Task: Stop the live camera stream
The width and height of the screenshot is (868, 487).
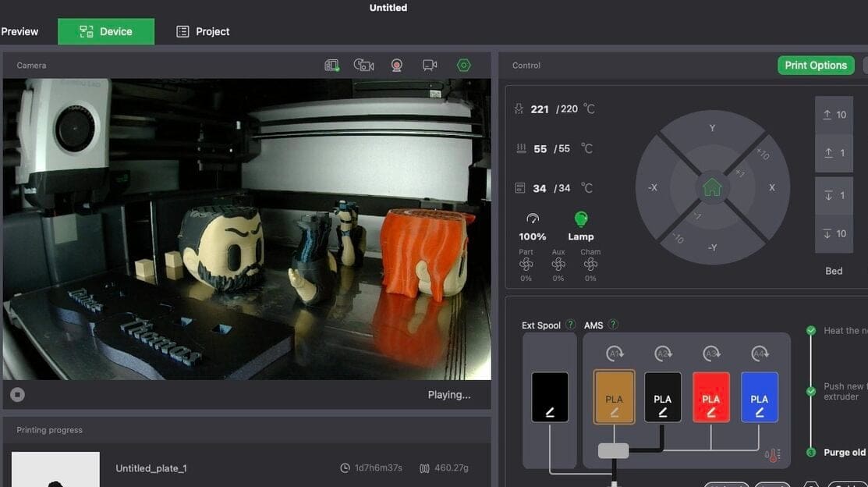Action: click(17, 394)
